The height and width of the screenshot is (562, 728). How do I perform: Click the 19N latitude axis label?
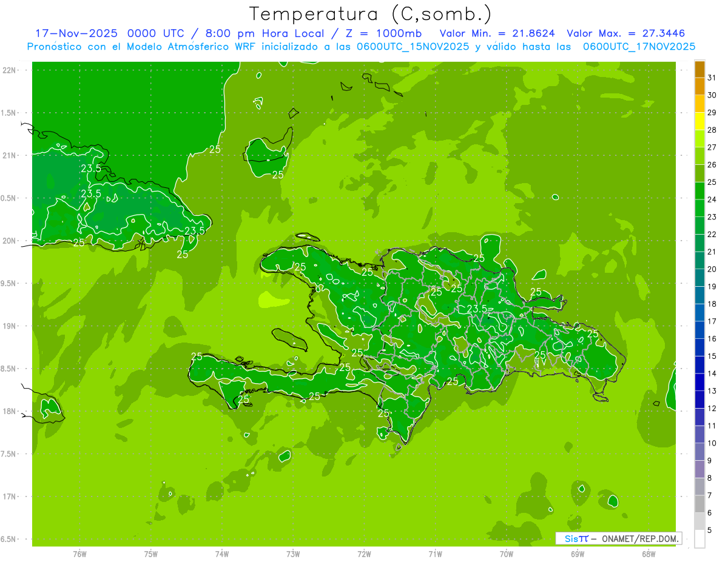pyautogui.click(x=10, y=326)
